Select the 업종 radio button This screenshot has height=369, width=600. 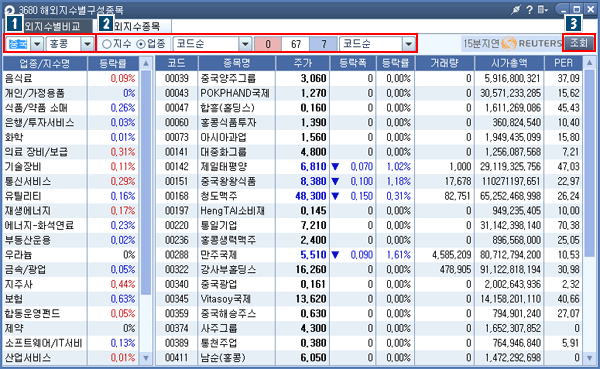pos(141,44)
